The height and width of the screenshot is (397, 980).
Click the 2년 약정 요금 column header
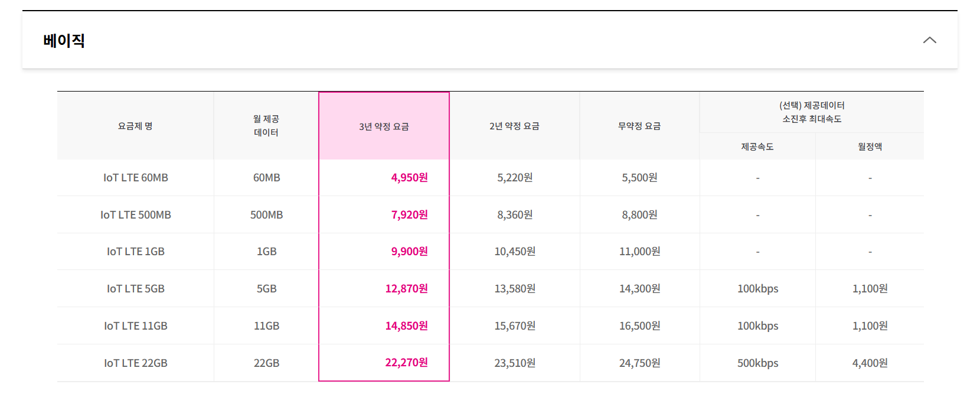[x=514, y=126]
